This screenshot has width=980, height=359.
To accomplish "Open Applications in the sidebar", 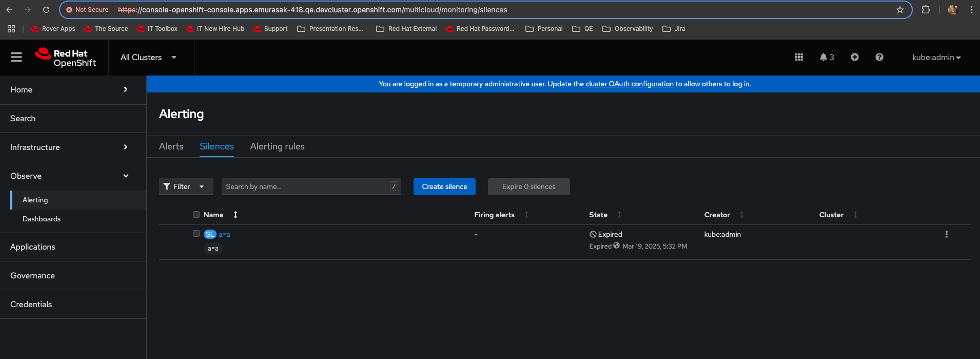I will [73, 247].
